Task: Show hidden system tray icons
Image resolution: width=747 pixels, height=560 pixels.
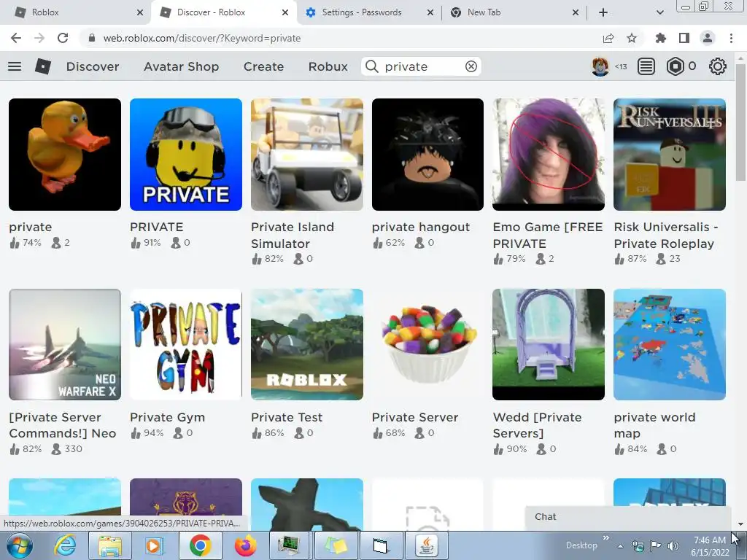Action: [620, 546]
